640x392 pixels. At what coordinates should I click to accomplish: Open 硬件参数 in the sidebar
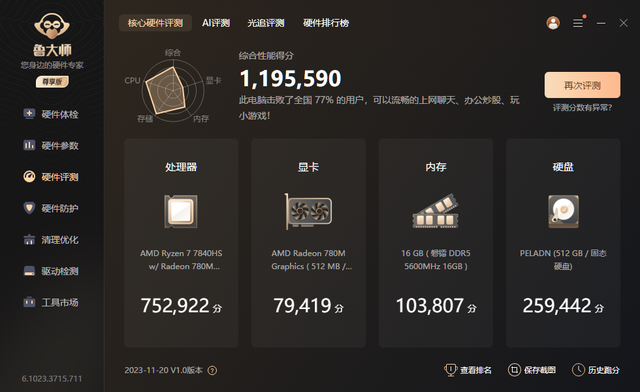pyautogui.click(x=51, y=145)
